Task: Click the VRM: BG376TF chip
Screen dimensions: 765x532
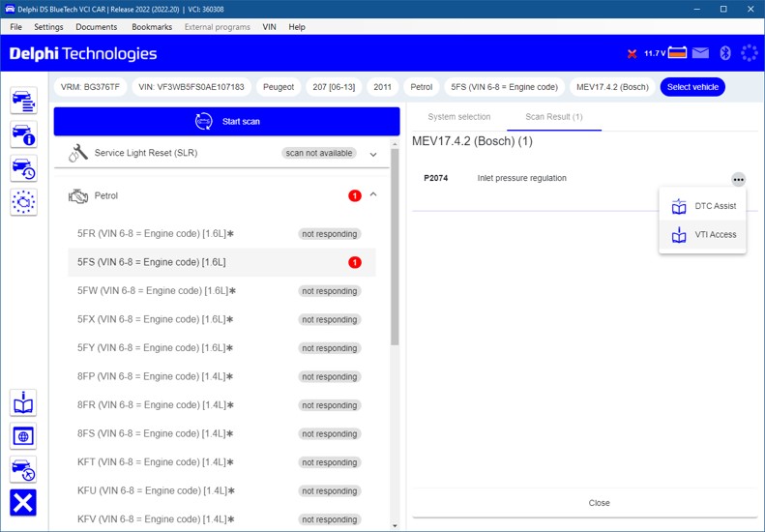Action: point(90,87)
